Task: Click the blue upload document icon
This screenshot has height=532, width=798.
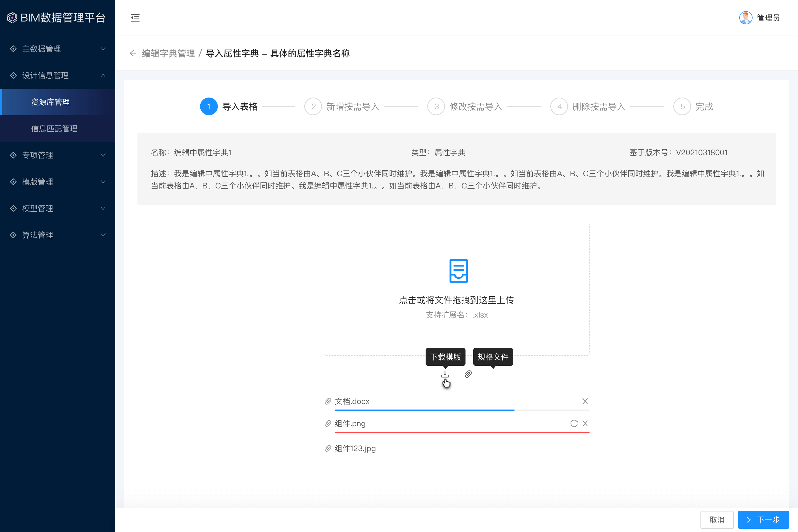Action: pyautogui.click(x=458, y=271)
